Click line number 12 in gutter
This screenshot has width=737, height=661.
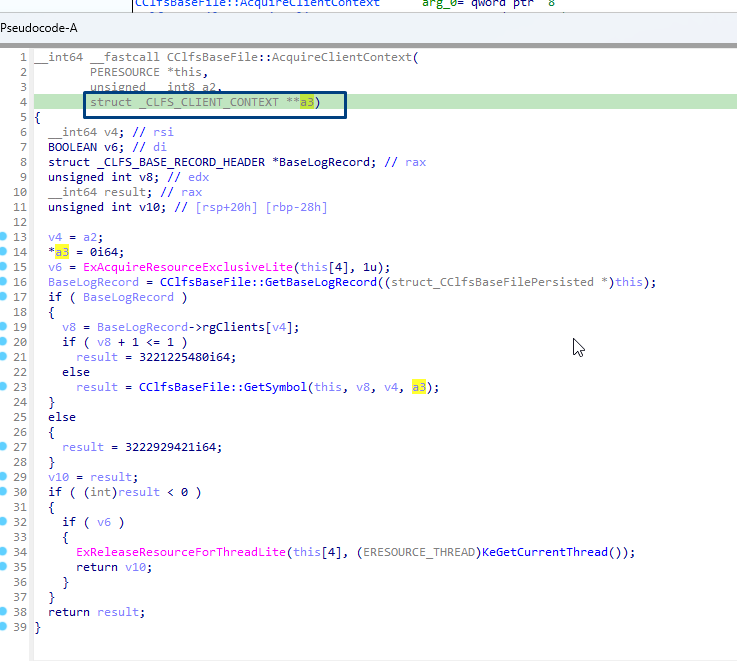20,222
